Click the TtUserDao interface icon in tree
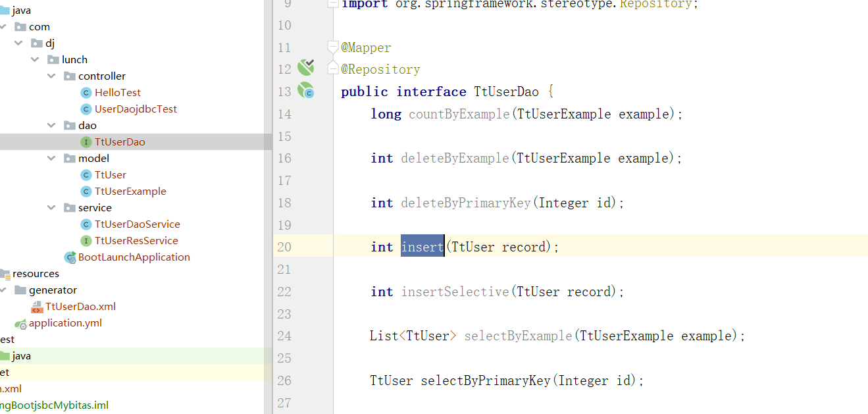The height and width of the screenshot is (414, 868). [x=86, y=142]
